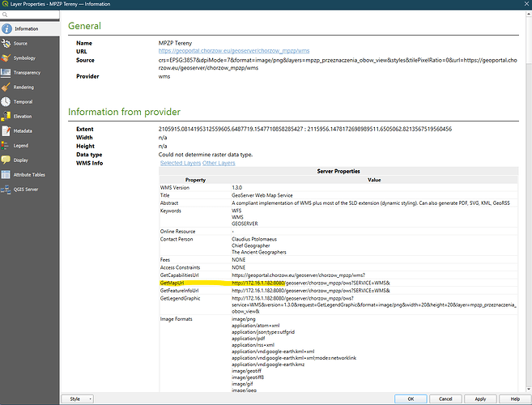Open the Other Layers link
532x405 pixels.
(221, 164)
